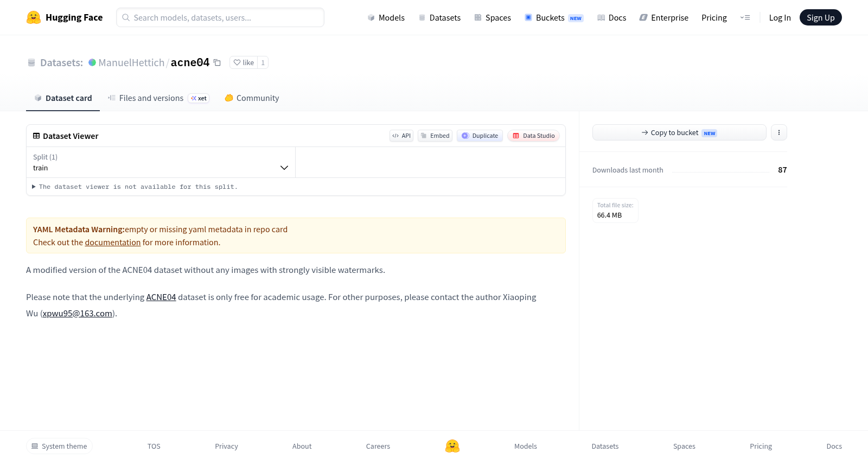
Task: Click the ManuelHettich avatar circle
Action: tap(92, 62)
